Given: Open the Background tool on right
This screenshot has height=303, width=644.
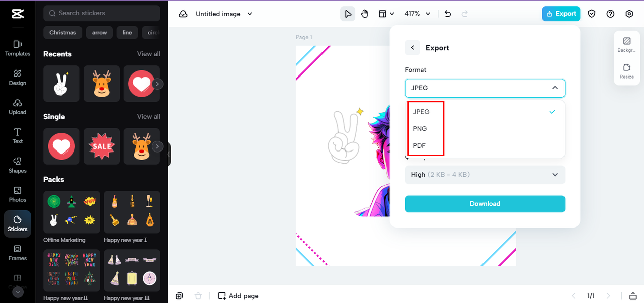Looking at the screenshot, I should coord(627,44).
